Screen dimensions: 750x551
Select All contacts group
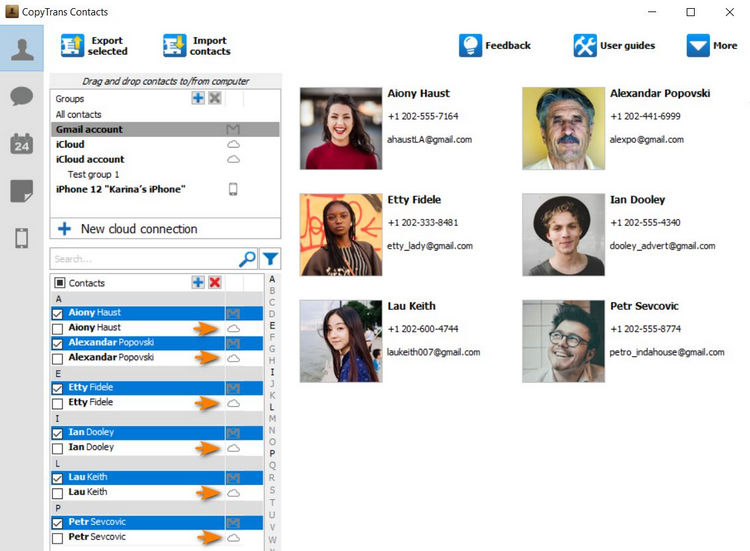[165, 114]
